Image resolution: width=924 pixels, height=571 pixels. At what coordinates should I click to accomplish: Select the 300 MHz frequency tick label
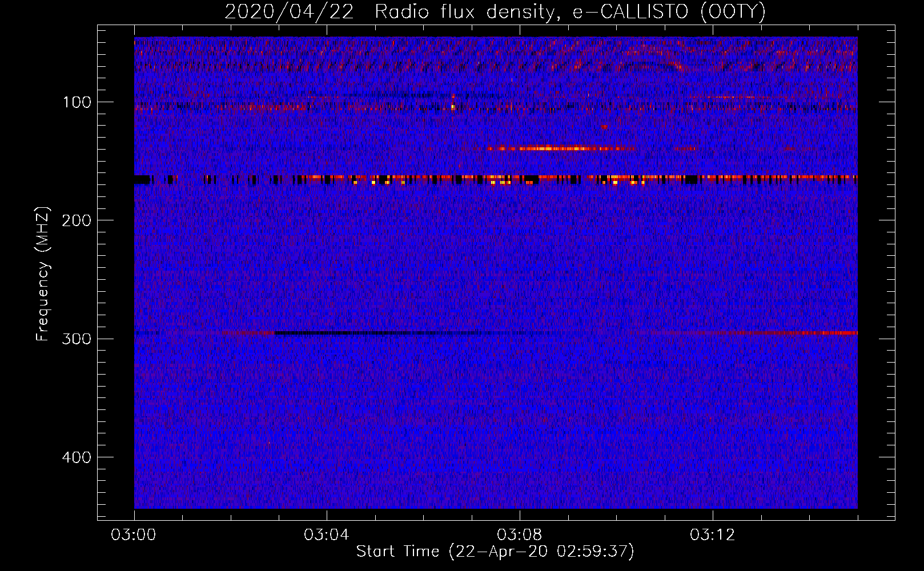click(x=77, y=339)
